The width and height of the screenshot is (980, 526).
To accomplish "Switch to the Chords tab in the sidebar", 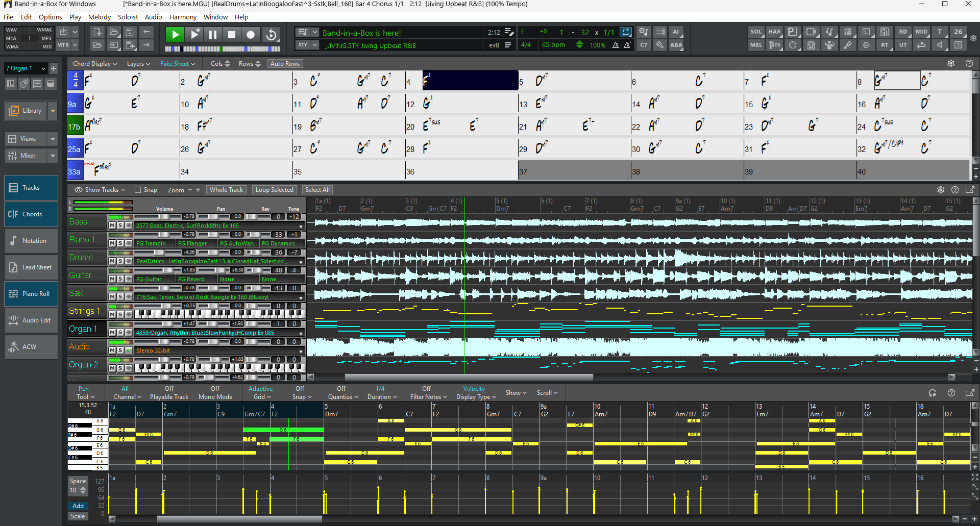I will pos(31,214).
